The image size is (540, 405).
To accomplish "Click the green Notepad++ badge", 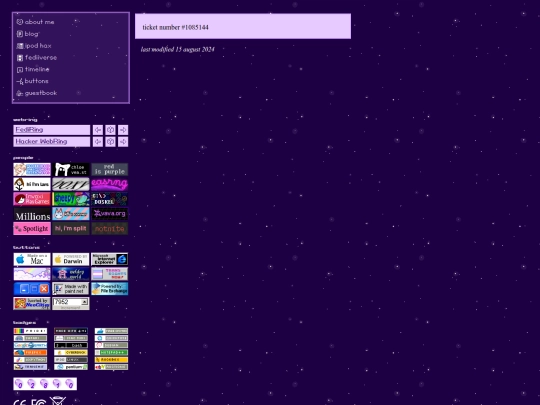I will pyautogui.click(x=111, y=353).
